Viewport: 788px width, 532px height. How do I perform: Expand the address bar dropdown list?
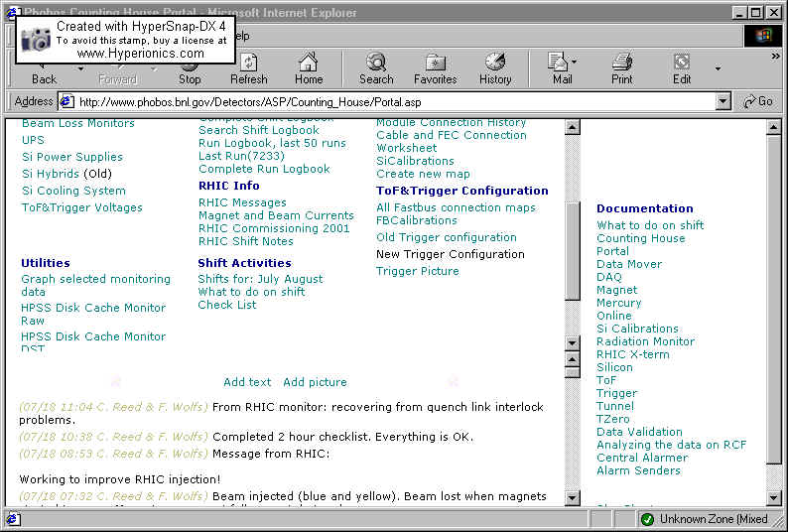(722, 101)
